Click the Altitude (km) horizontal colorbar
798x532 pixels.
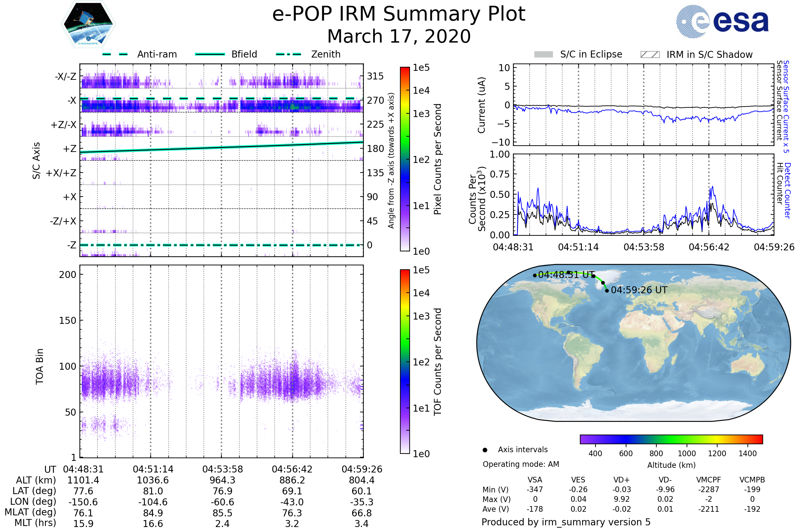[x=671, y=439]
